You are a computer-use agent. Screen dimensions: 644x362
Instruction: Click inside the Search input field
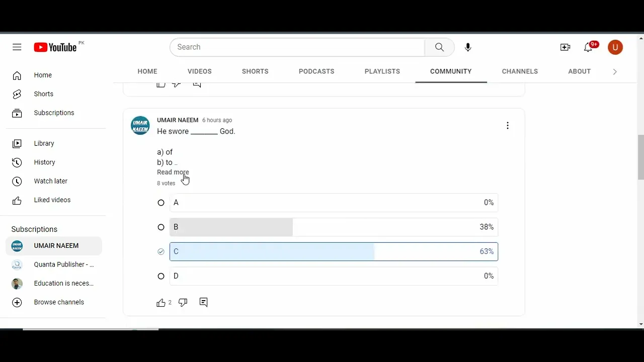[297, 47]
